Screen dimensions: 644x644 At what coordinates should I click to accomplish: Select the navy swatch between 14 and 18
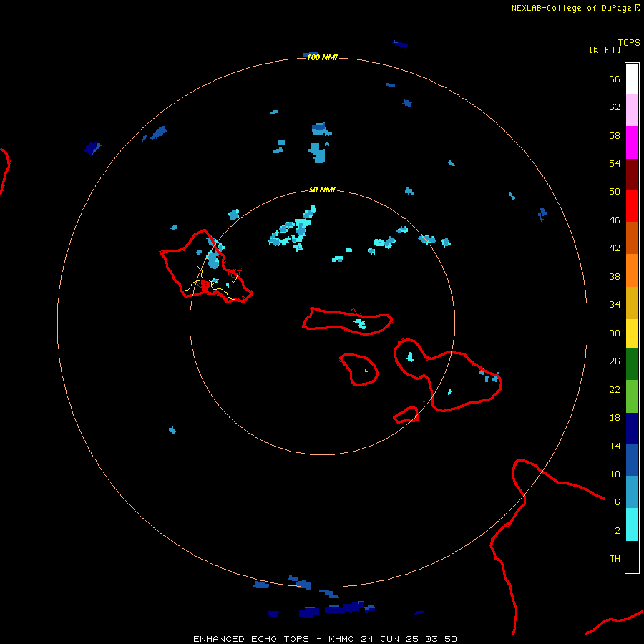[x=632, y=429]
